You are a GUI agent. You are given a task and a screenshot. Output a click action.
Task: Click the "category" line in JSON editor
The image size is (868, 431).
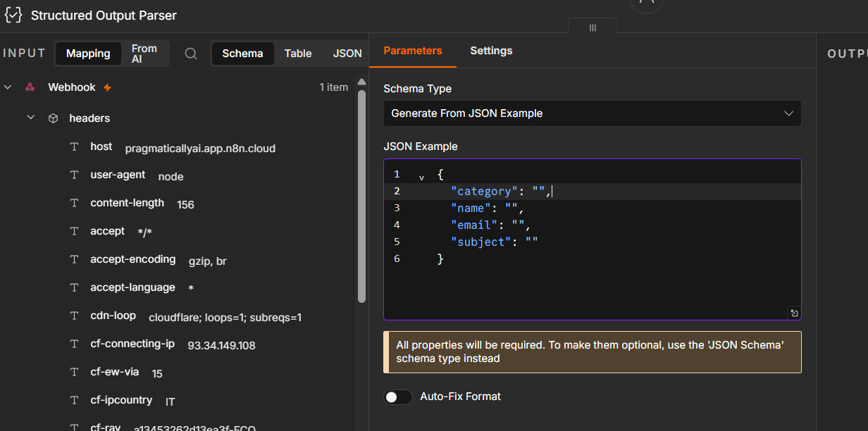(592, 192)
